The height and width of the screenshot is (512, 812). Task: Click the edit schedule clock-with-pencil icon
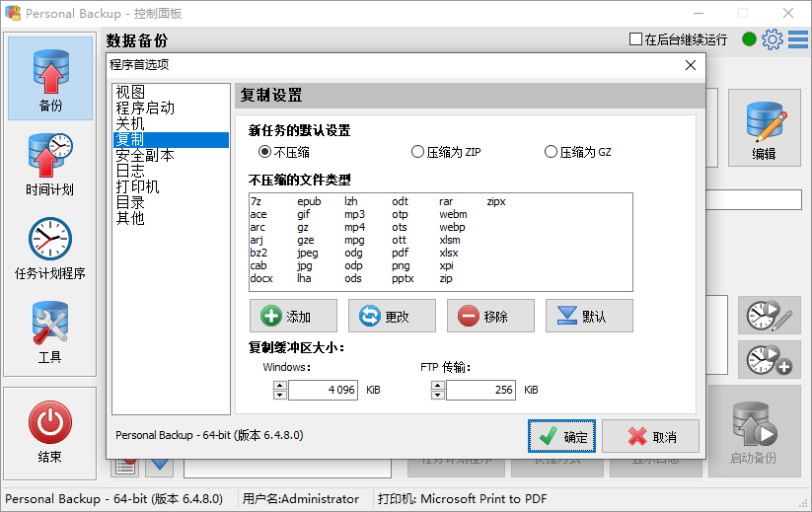pyautogui.click(x=770, y=315)
